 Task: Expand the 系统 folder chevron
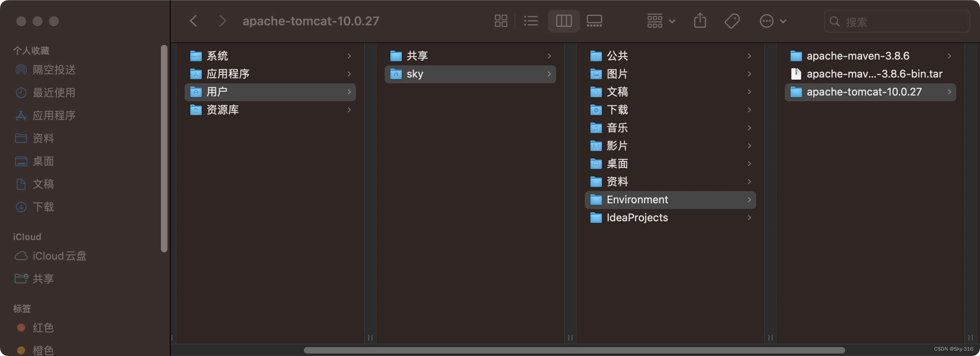pyautogui.click(x=349, y=56)
